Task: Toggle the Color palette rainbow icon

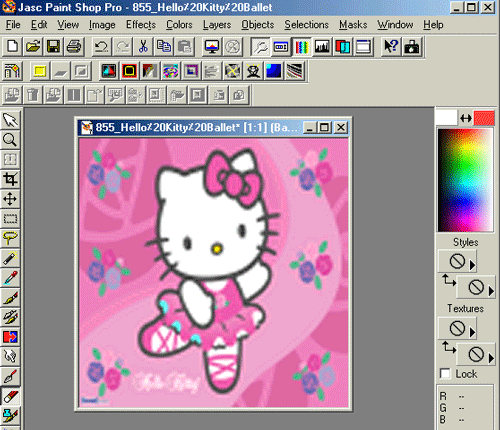Action: [x=302, y=46]
